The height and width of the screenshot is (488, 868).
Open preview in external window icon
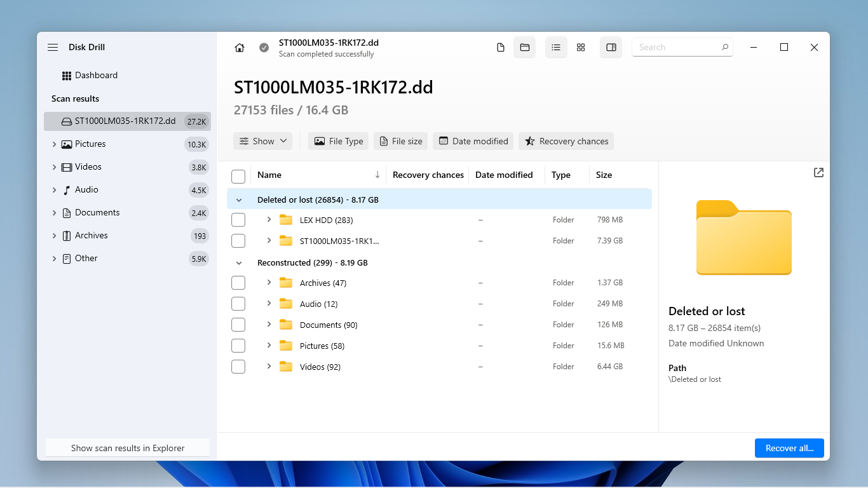click(818, 173)
